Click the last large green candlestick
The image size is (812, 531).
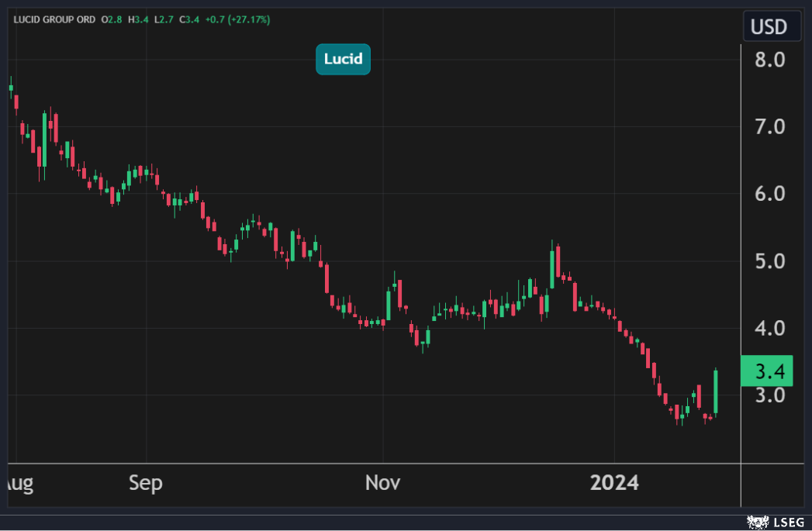[x=716, y=391]
